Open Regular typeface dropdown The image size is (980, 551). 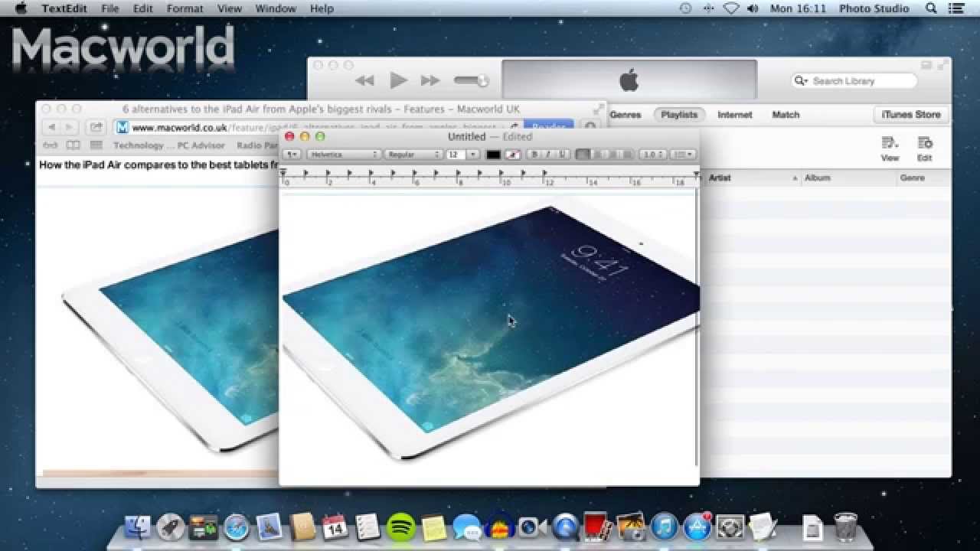coord(413,155)
